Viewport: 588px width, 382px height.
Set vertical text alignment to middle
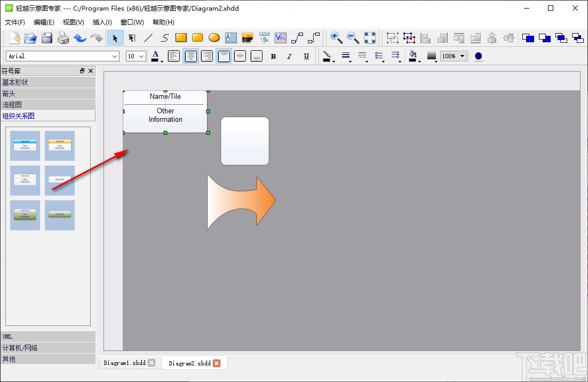tap(240, 56)
